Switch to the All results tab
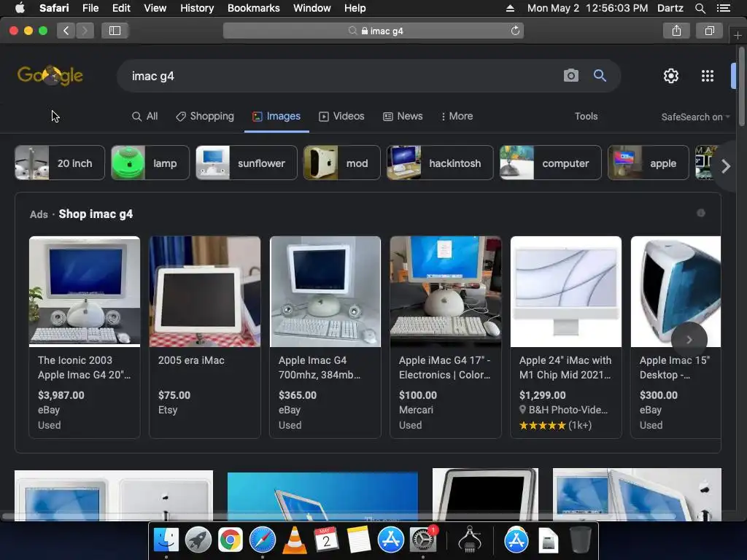The width and height of the screenshot is (747, 560). pyautogui.click(x=145, y=116)
